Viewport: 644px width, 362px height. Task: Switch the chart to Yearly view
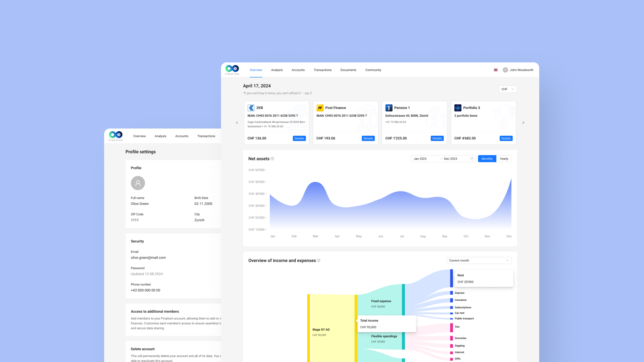[504, 159]
